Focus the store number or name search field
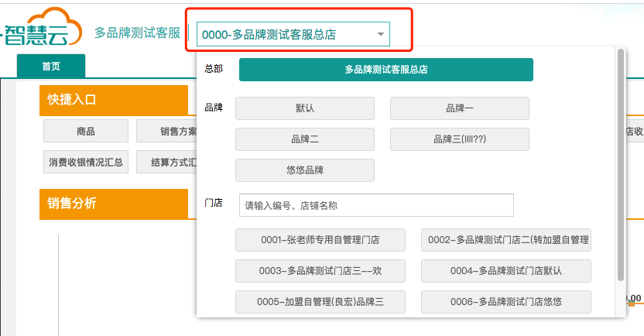Viewport: 644px width, 336px height. (376, 205)
